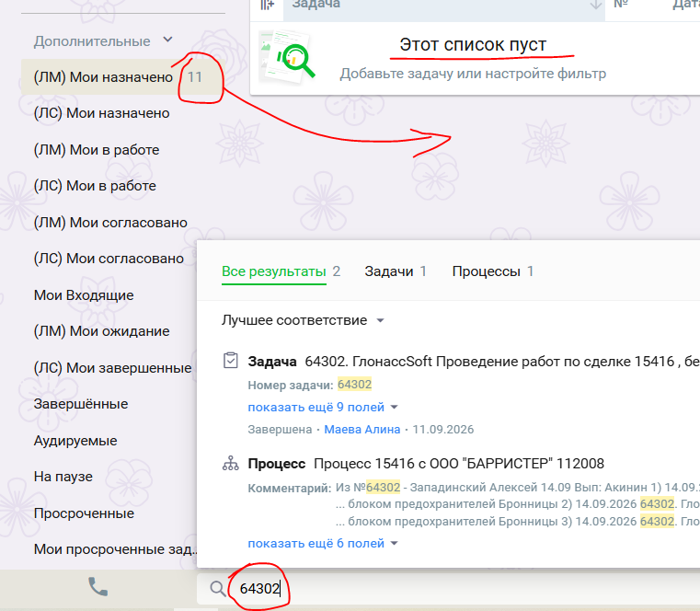Select (ЛС) Мои в работе filter
This screenshot has width=700, height=611.
click(95, 186)
